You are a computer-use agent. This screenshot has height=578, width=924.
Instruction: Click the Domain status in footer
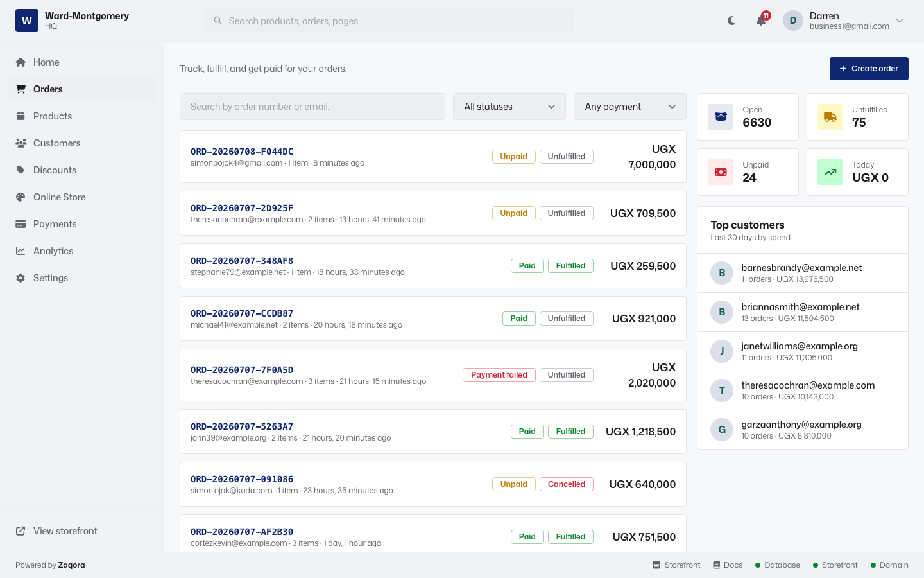889,565
